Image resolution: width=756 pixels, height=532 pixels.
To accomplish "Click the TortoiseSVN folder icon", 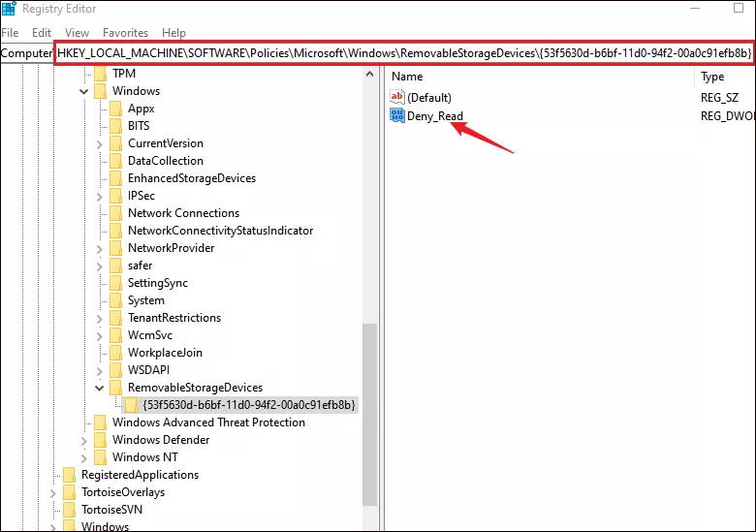I will pos(70,510).
